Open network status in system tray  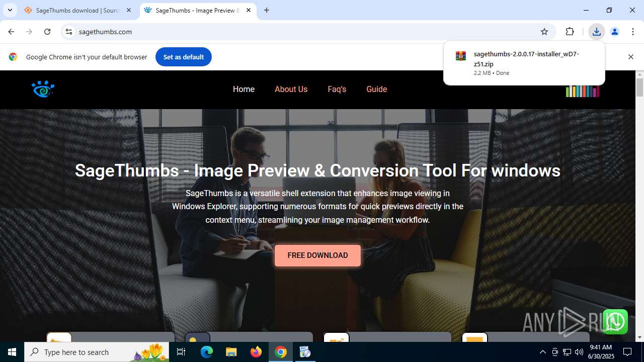[x=567, y=352]
